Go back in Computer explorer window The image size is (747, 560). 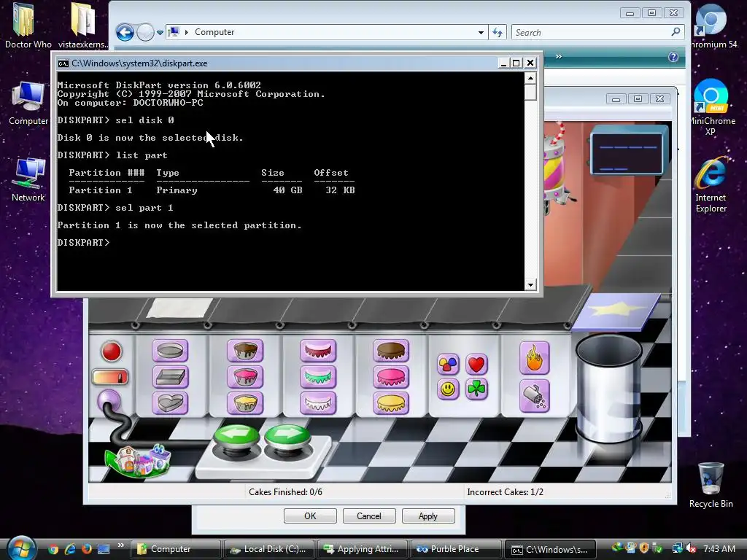(x=125, y=32)
